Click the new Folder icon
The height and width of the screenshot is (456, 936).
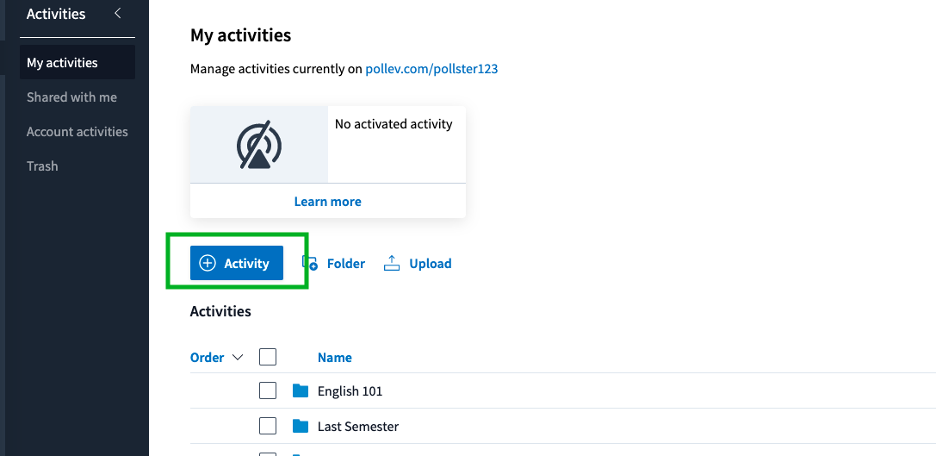point(310,263)
